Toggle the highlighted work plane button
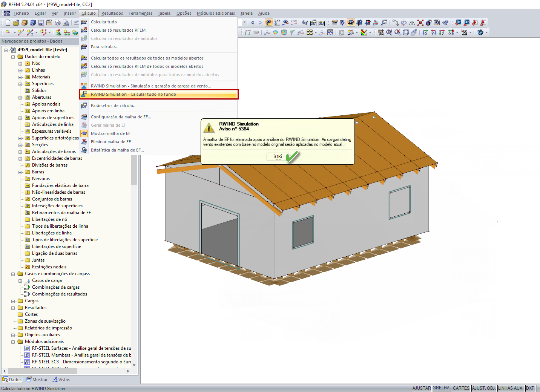Image resolution: width=540 pixels, height=392 pixels. (351, 23)
